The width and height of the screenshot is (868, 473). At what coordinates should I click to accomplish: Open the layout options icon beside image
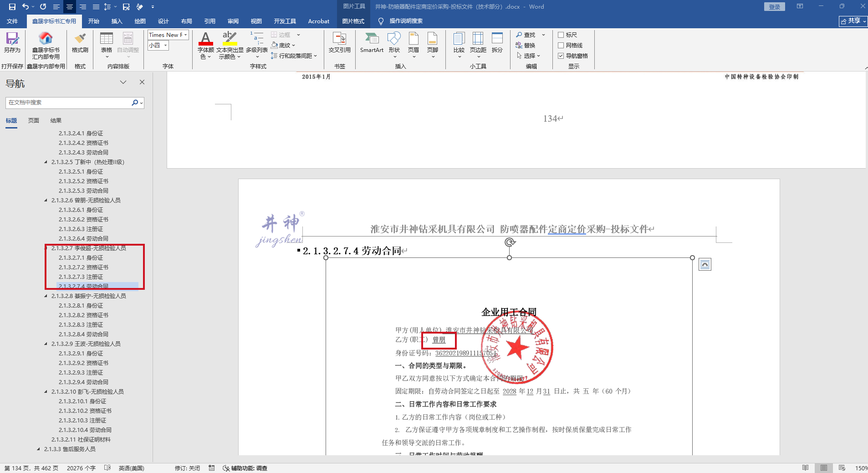click(705, 264)
